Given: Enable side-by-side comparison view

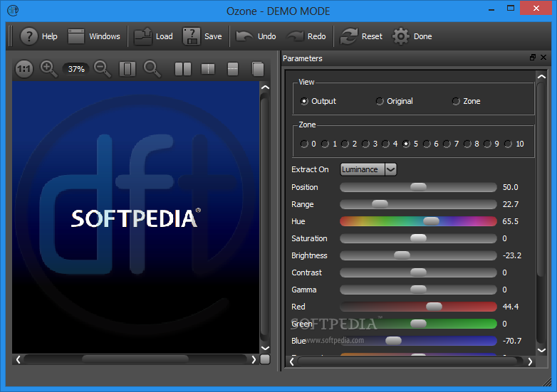Looking at the screenshot, I should click(183, 69).
